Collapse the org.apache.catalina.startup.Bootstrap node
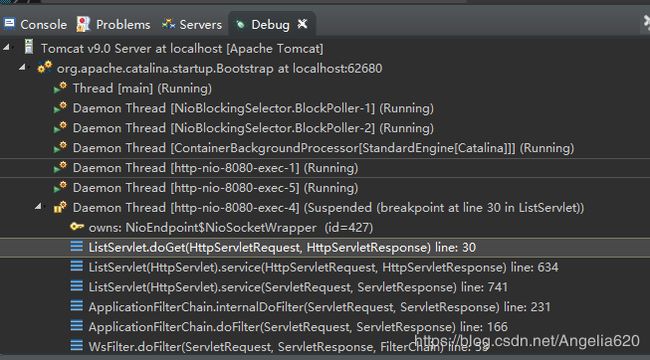 pyautogui.click(x=22, y=67)
